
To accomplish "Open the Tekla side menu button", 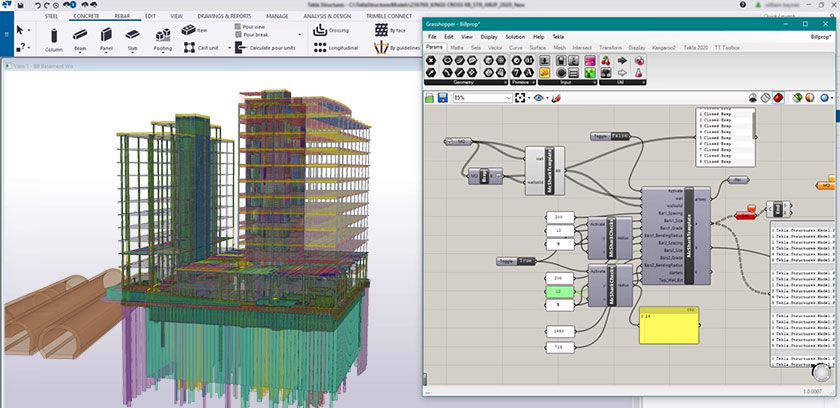I will pyautogui.click(x=6, y=34).
